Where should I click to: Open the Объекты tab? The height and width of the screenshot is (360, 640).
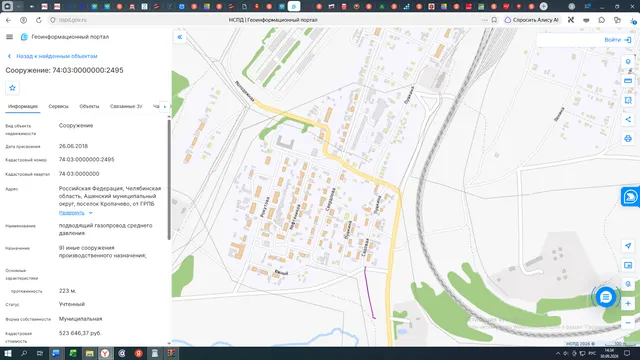[89, 106]
